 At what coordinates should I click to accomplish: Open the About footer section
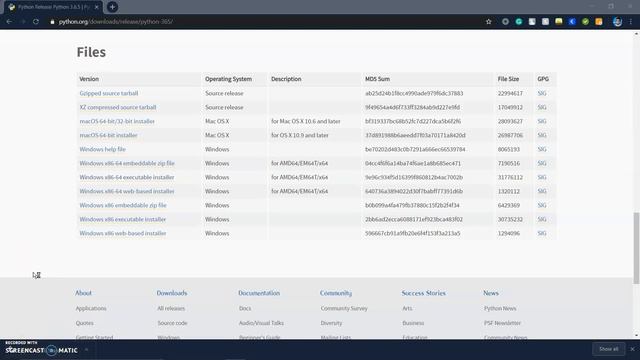coord(83,293)
